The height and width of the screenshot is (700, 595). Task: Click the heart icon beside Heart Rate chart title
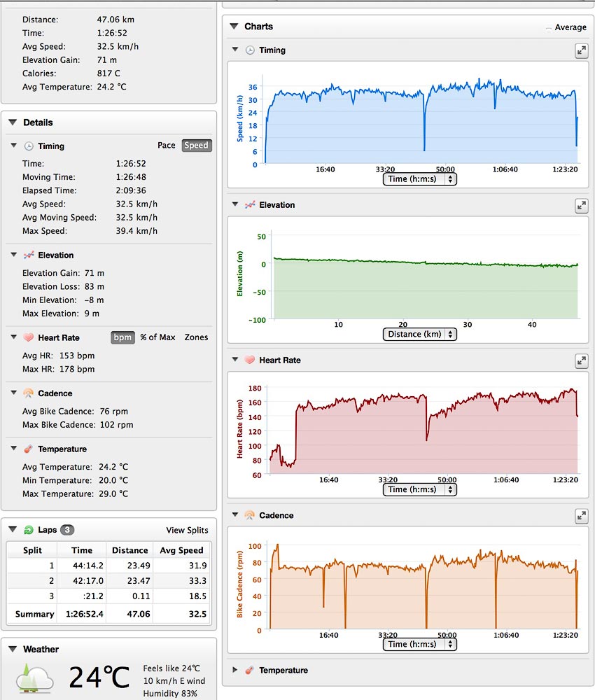click(250, 360)
